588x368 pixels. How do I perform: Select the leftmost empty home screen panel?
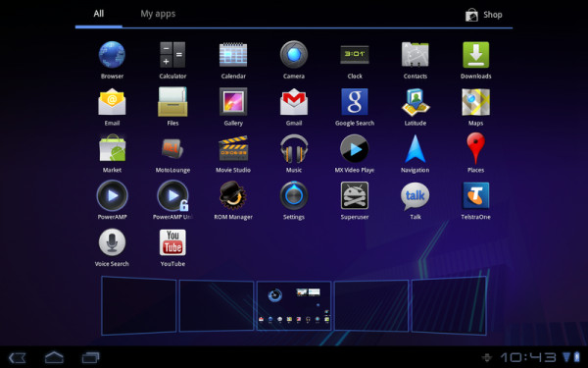click(139, 305)
